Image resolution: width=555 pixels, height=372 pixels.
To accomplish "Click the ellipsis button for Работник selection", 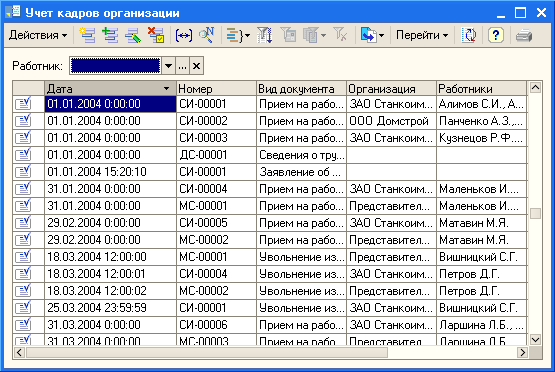I will click(x=182, y=66).
